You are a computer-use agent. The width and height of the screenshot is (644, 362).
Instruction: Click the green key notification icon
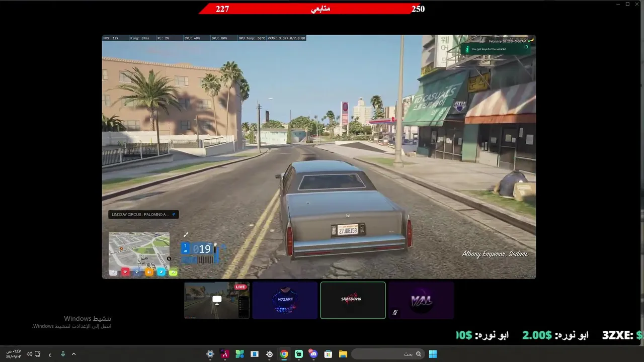click(x=467, y=49)
